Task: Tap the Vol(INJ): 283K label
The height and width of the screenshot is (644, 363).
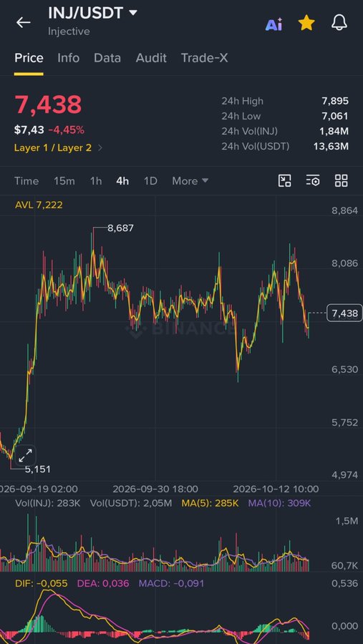Action: 48,503
